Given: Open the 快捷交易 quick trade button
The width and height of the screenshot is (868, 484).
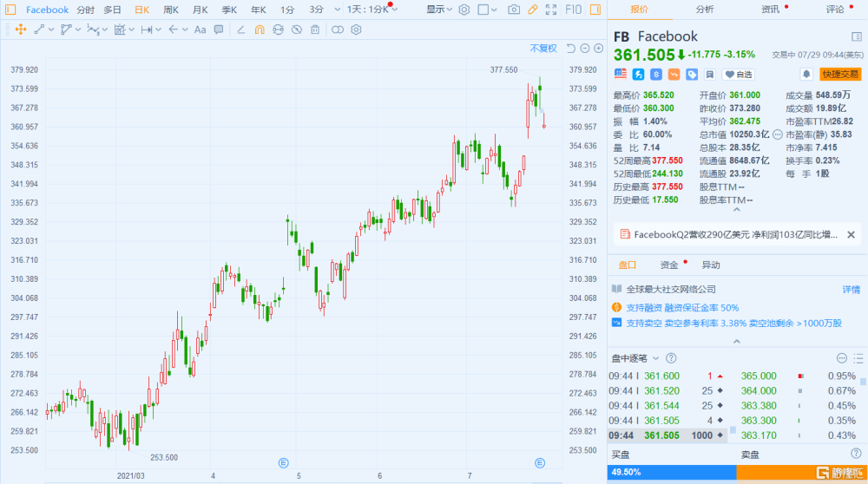Looking at the screenshot, I should 839,74.
